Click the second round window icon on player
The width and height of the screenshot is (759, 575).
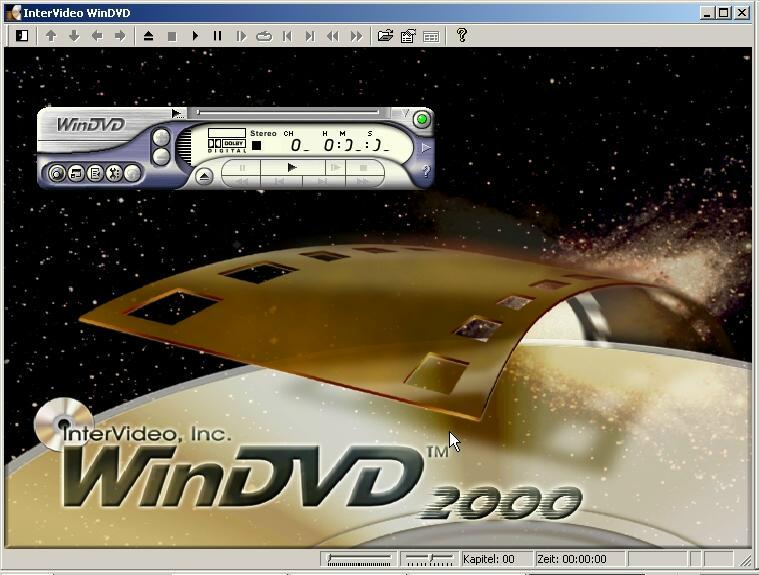tap(76, 173)
